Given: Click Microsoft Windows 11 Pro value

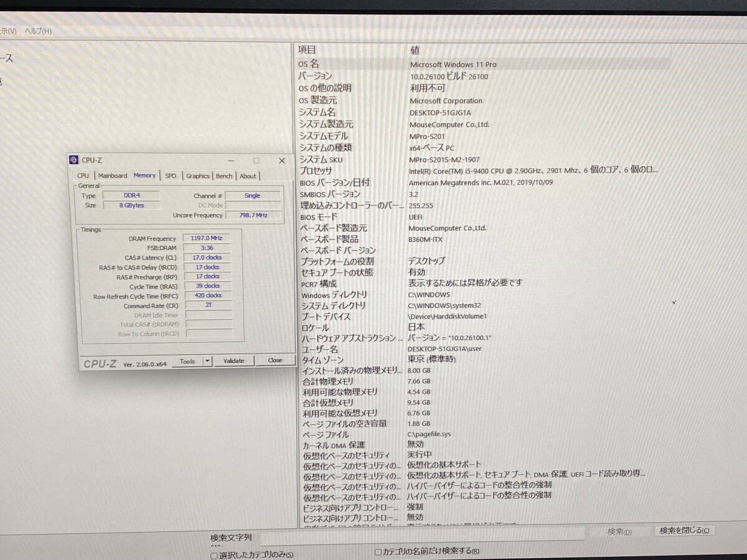Looking at the screenshot, I should tap(453, 64).
